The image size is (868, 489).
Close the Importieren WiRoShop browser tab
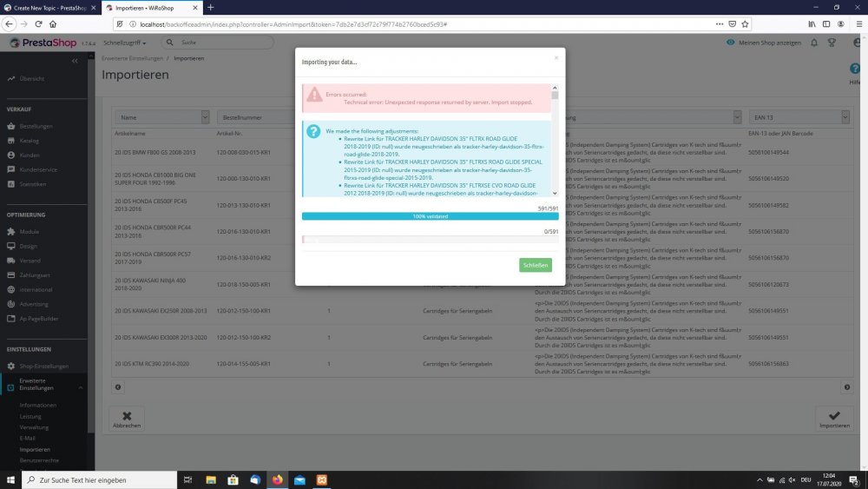(x=194, y=8)
